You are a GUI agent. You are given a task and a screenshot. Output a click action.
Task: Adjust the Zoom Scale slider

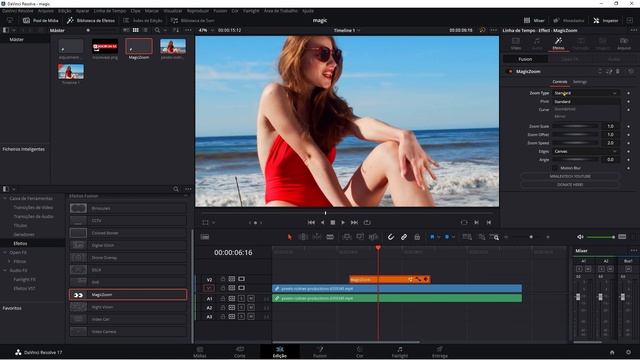click(575, 127)
